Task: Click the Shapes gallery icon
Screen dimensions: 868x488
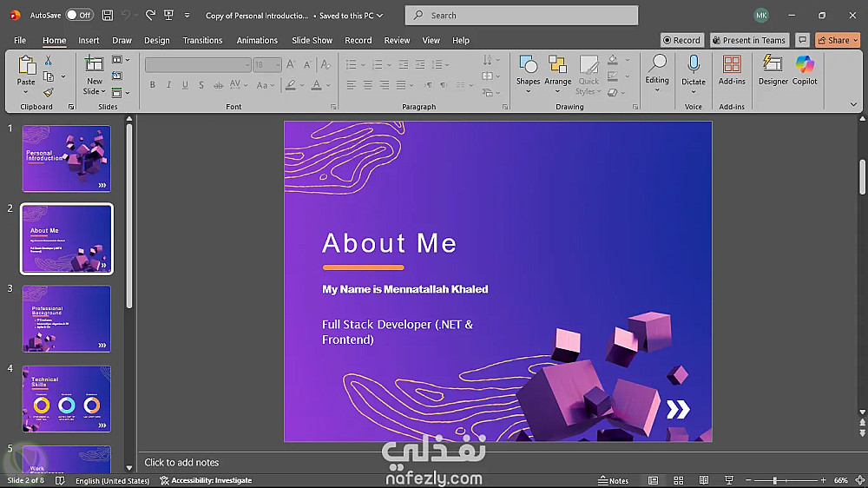Action: [528, 65]
